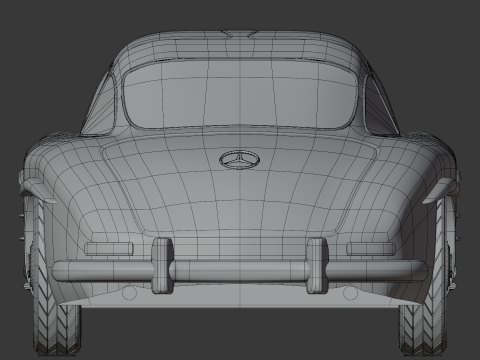Select the right bumper guard overrider
This screenshot has height=360, width=480.
click(x=317, y=266)
